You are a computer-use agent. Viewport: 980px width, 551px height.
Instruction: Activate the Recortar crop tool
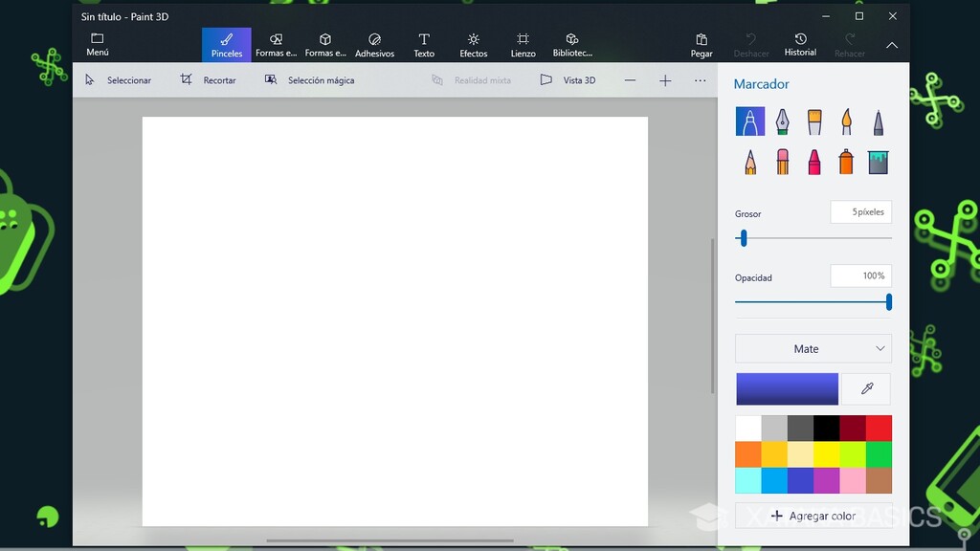[x=212, y=80]
